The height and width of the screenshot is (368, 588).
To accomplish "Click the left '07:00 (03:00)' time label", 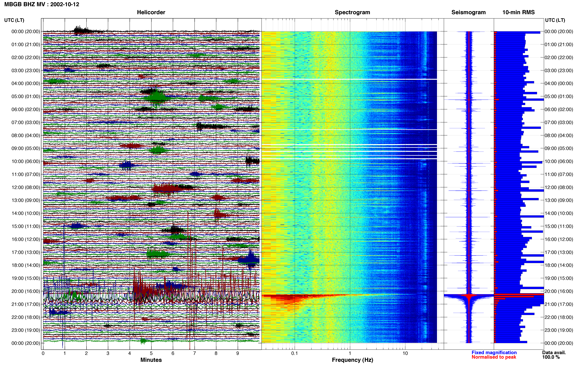I will pos(26,122).
